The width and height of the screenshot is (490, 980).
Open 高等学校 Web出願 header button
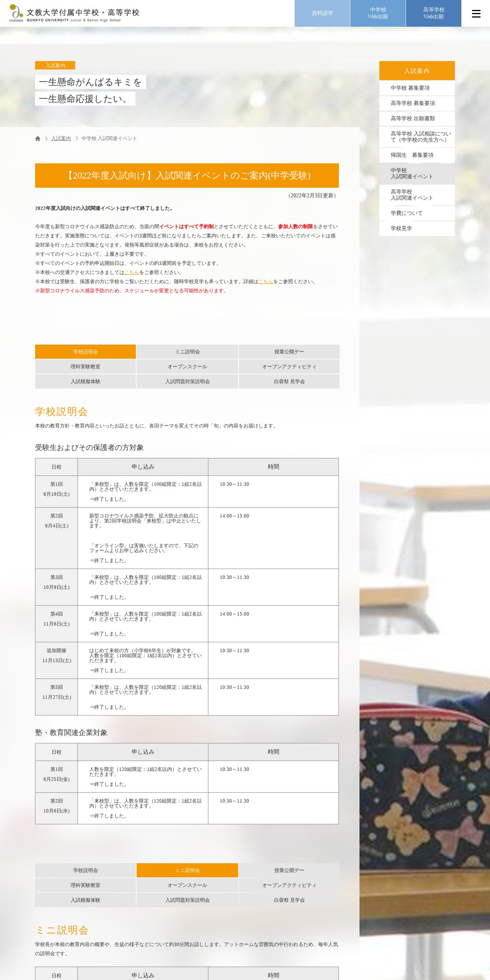pos(434,13)
